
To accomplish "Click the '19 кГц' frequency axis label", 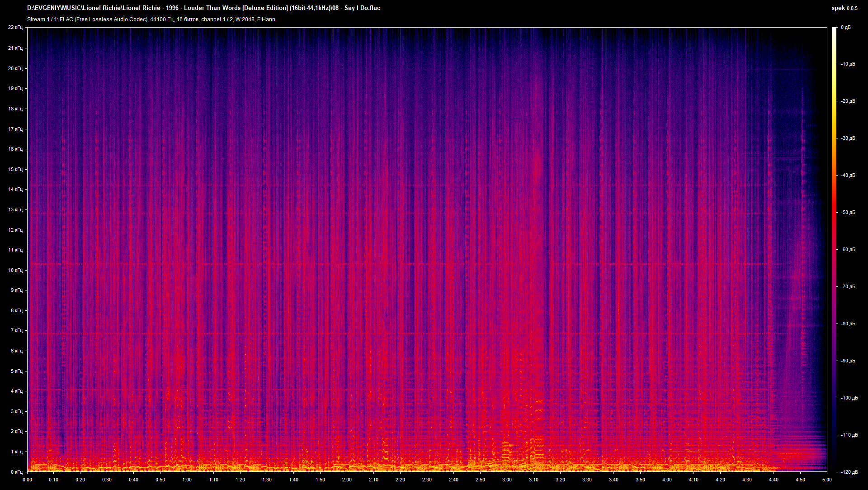I will (15, 88).
